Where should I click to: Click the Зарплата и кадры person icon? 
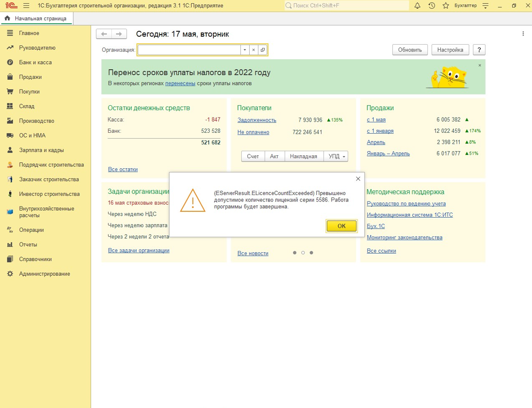pyautogui.click(x=10, y=150)
